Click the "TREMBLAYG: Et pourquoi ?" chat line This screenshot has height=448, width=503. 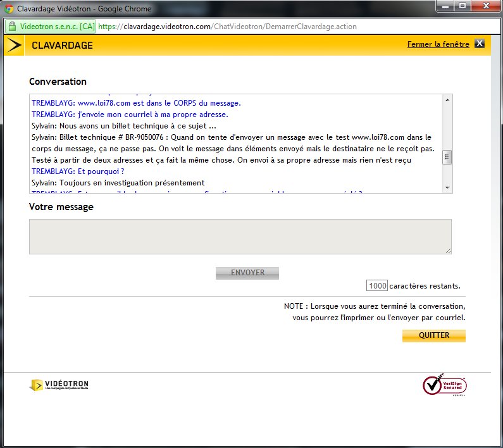[78, 171]
